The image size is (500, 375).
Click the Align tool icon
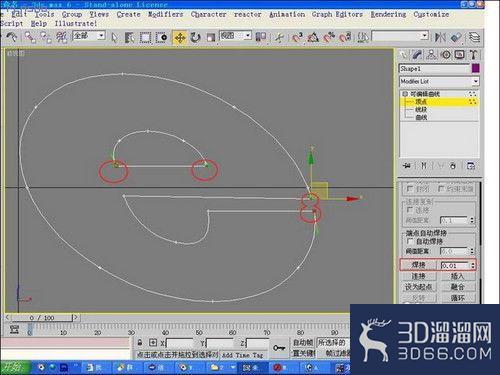pos(456,37)
